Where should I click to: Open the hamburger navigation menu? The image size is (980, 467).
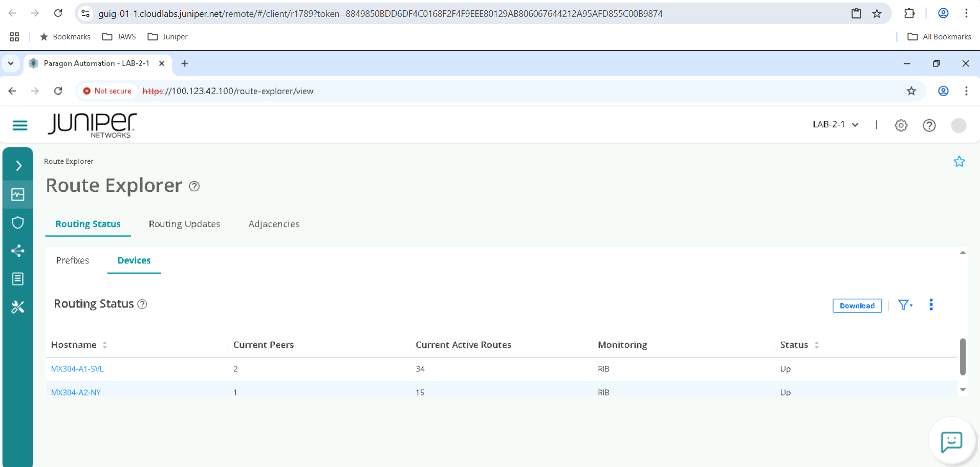(20, 125)
